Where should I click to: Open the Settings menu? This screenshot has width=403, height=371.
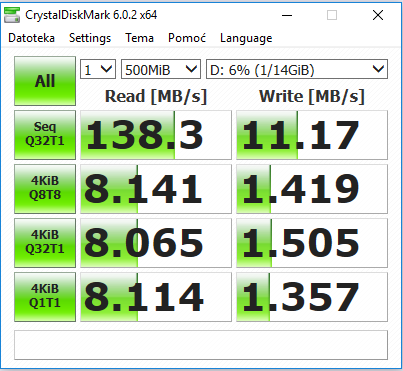click(90, 38)
